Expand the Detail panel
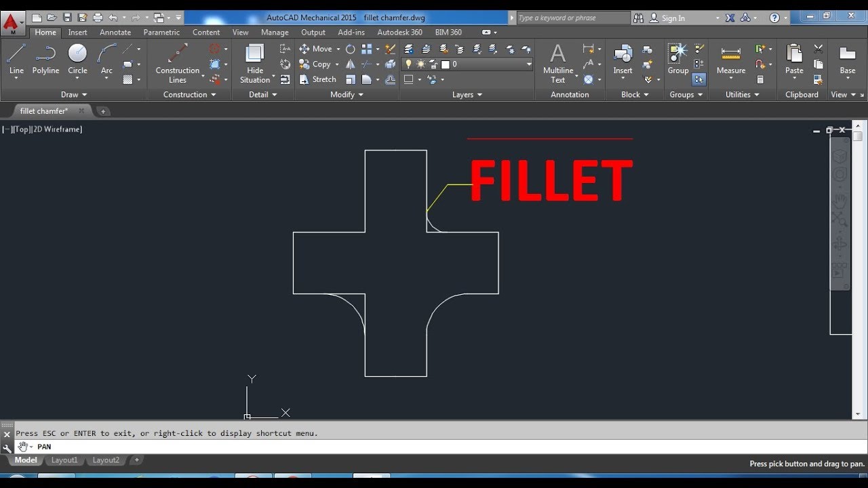The height and width of the screenshot is (488, 868). pos(262,95)
